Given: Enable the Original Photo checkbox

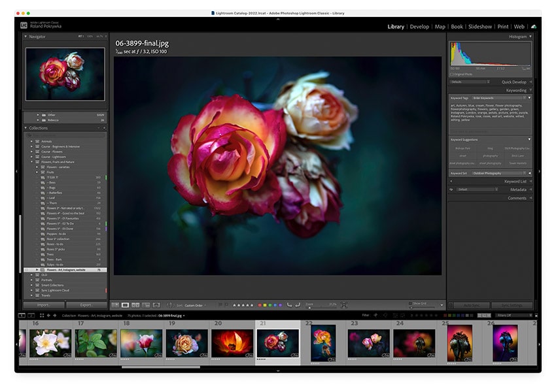Looking at the screenshot, I should [452, 74].
